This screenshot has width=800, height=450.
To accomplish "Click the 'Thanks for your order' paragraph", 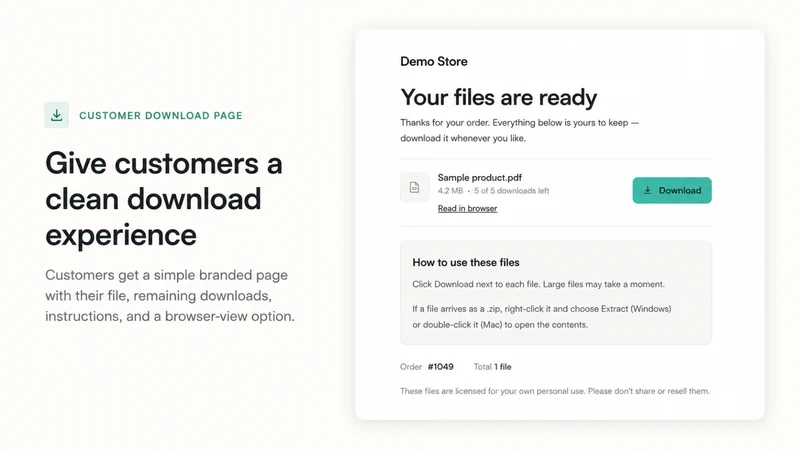I will click(x=519, y=130).
